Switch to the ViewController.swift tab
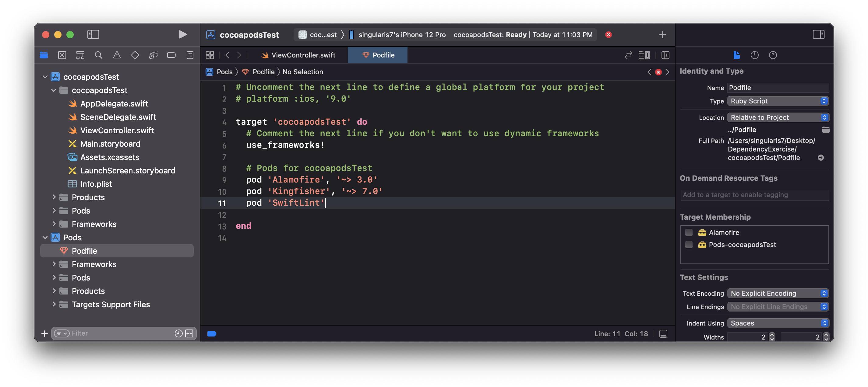 pos(303,55)
